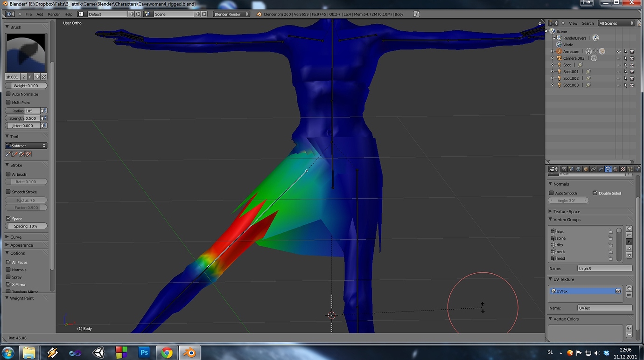Enable the Normals option checkbox

8,270
